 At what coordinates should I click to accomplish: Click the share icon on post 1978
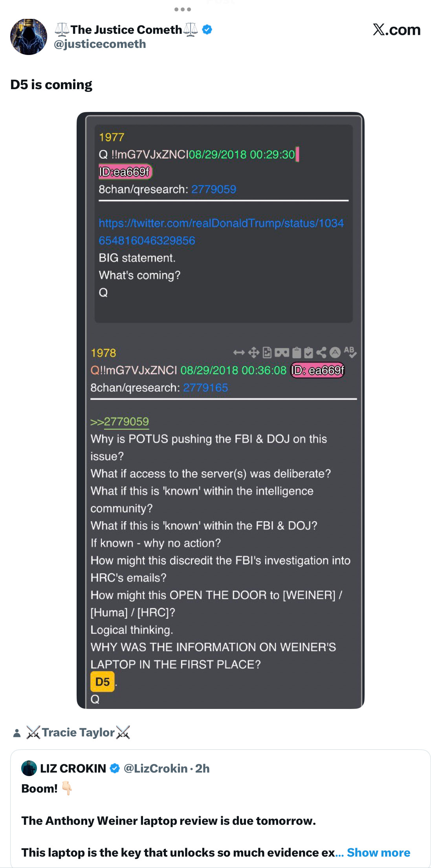pyautogui.click(x=321, y=353)
